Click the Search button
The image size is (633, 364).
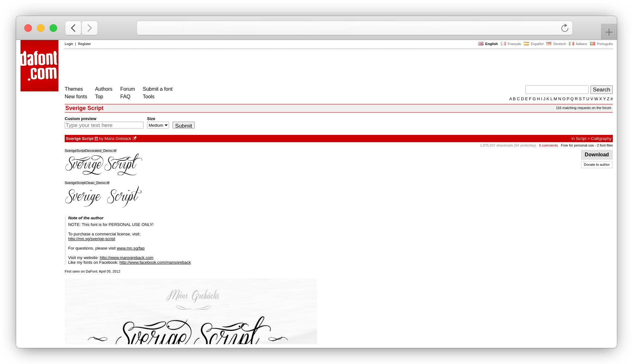click(601, 90)
